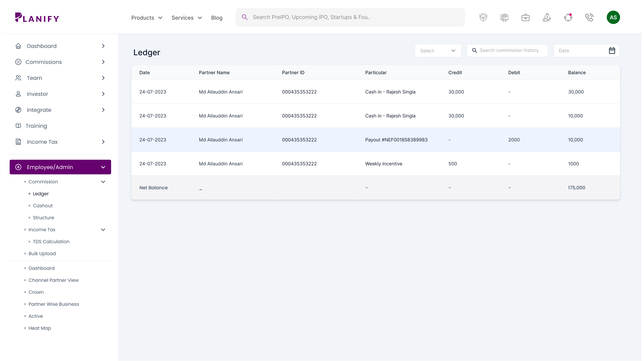Click the Planify logo
644x361 pixels.
point(37,17)
